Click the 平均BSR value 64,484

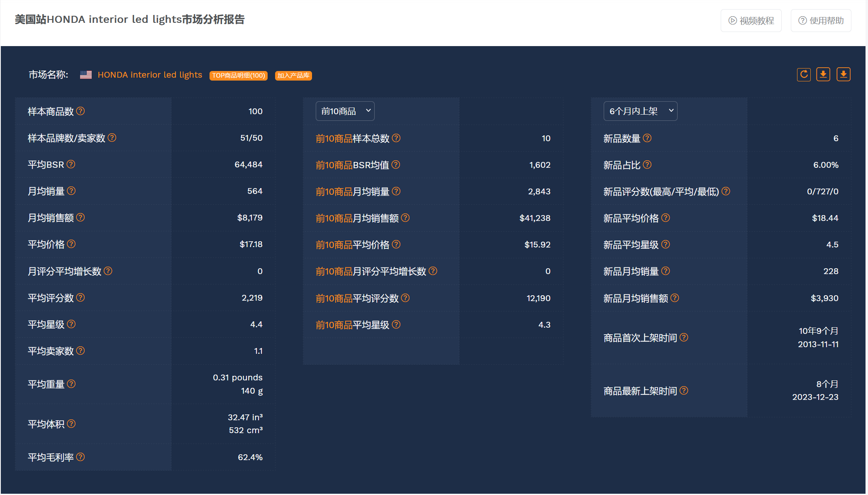pos(249,165)
